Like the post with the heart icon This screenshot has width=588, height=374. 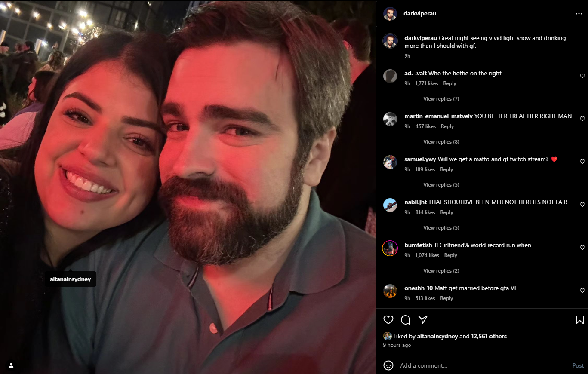point(388,320)
